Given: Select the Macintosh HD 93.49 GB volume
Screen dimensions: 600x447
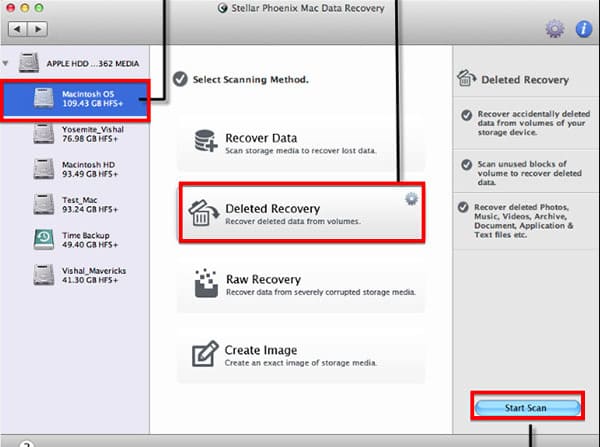Looking at the screenshot, I should [x=75, y=169].
